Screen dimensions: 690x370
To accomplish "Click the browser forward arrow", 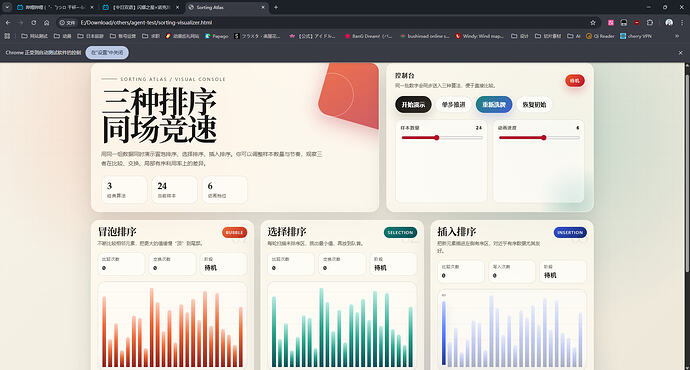I will click(x=21, y=22).
